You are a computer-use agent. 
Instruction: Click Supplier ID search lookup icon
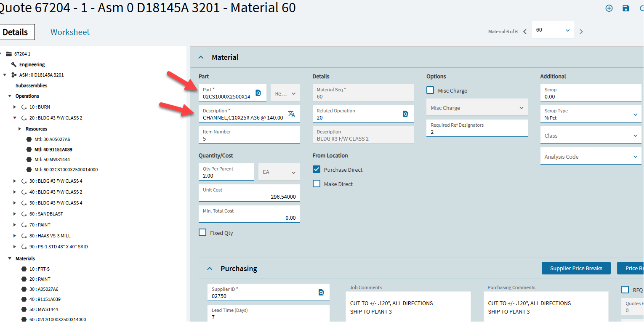point(321,292)
